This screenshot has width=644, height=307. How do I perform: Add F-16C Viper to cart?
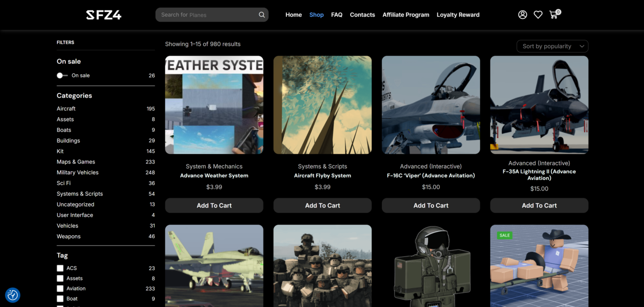pos(430,205)
